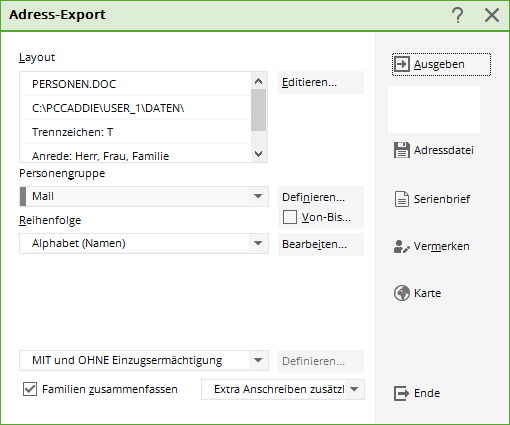Screen dimensions: 510x425
Task: Click the Layout list scrollbar thumb
Action: (258, 110)
